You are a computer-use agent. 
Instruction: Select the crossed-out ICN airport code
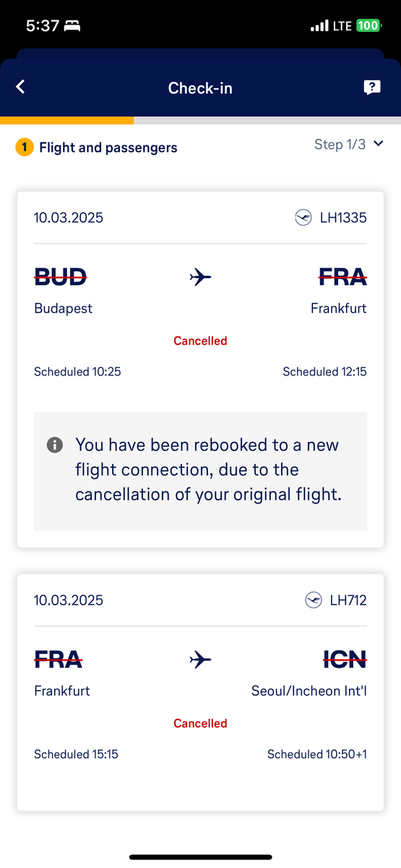[344, 659]
